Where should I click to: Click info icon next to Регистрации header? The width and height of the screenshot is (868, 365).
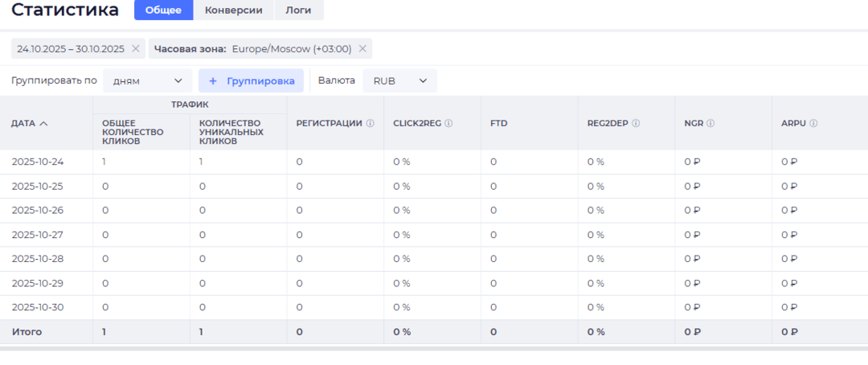(371, 124)
